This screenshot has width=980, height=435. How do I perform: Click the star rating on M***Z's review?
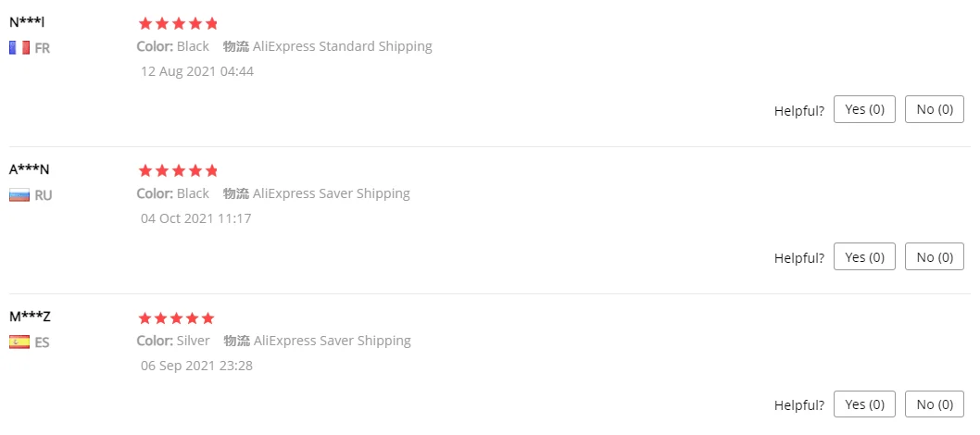176,318
